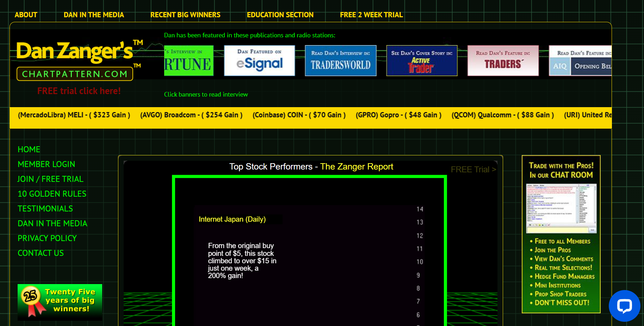Click the red FREE trial click here link

click(x=79, y=91)
